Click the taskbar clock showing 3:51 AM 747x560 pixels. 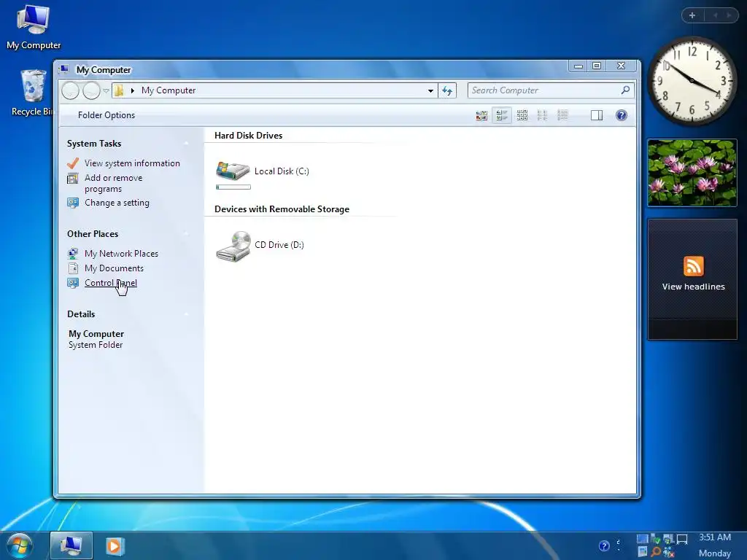[x=715, y=537]
